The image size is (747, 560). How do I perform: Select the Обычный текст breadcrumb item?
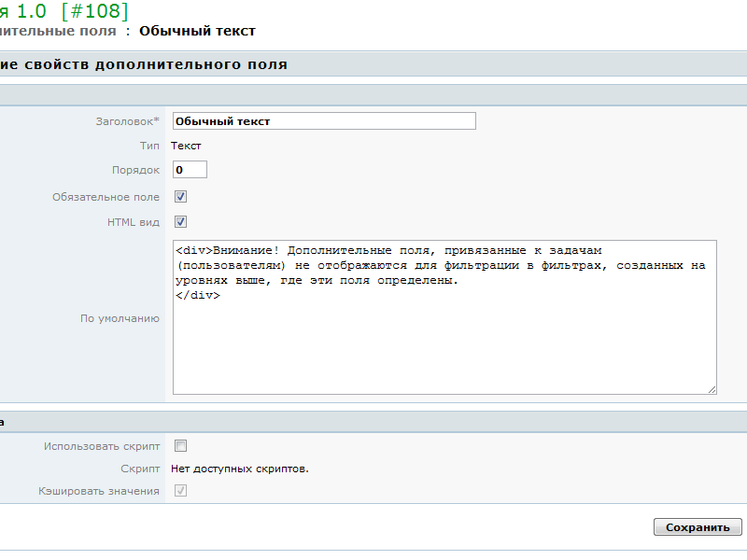click(197, 31)
